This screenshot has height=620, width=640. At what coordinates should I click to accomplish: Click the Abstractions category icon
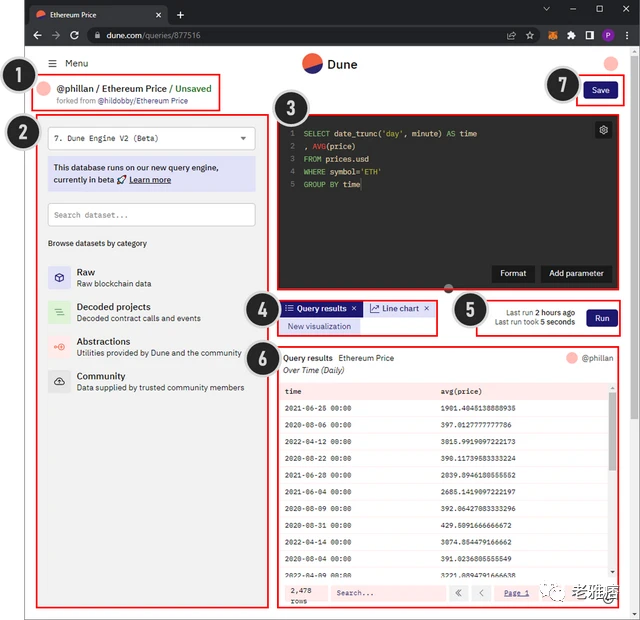pyautogui.click(x=59, y=347)
